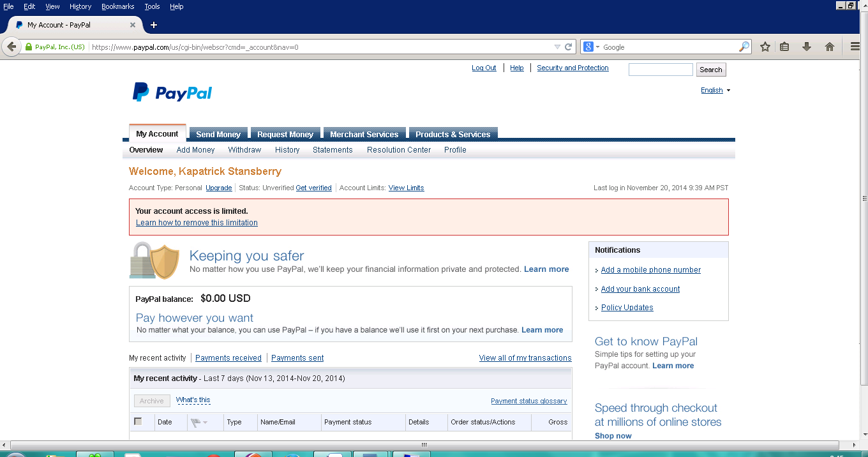Open Policy Updates notification
This screenshot has height=457, width=868.
click(x=627, y=308)
